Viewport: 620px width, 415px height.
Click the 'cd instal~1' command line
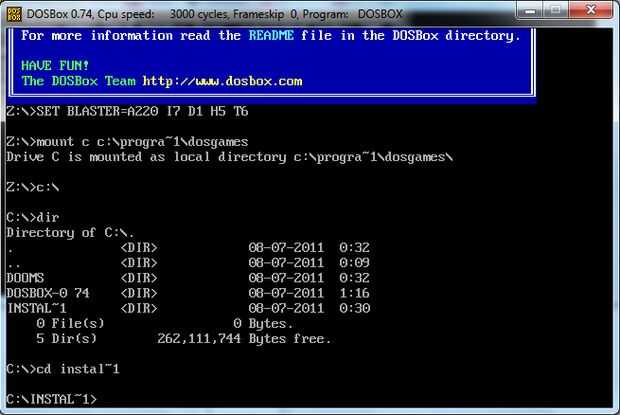pyautogui.click(x=63, y=369)
